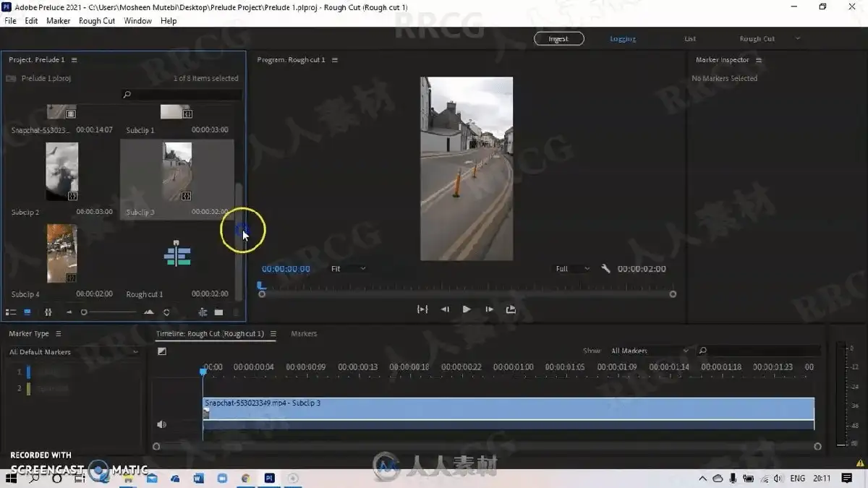This screenshot has width=868, height=488.
Task: Click the large mountain zoom-in icon
Action: coord(149,312)
